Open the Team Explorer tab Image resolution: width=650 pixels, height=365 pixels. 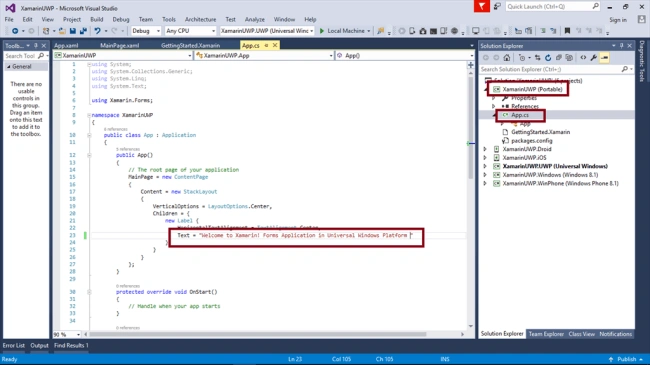tap(546, 334)
